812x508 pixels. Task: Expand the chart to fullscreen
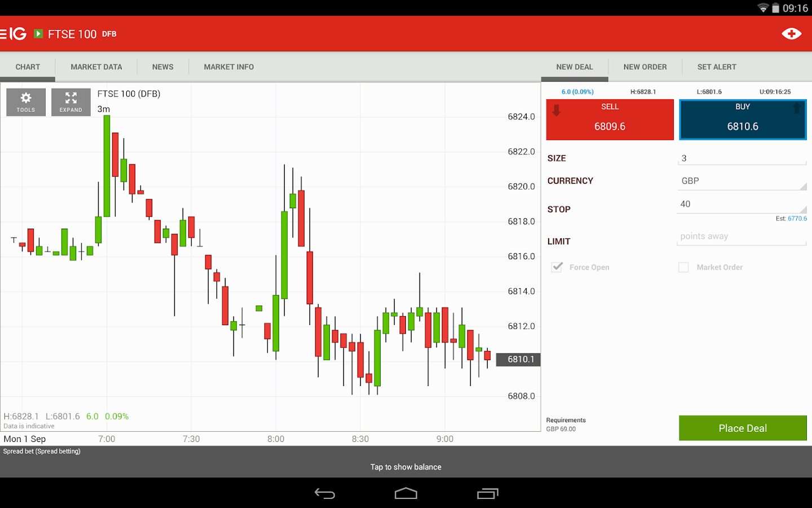coord(71,102)
